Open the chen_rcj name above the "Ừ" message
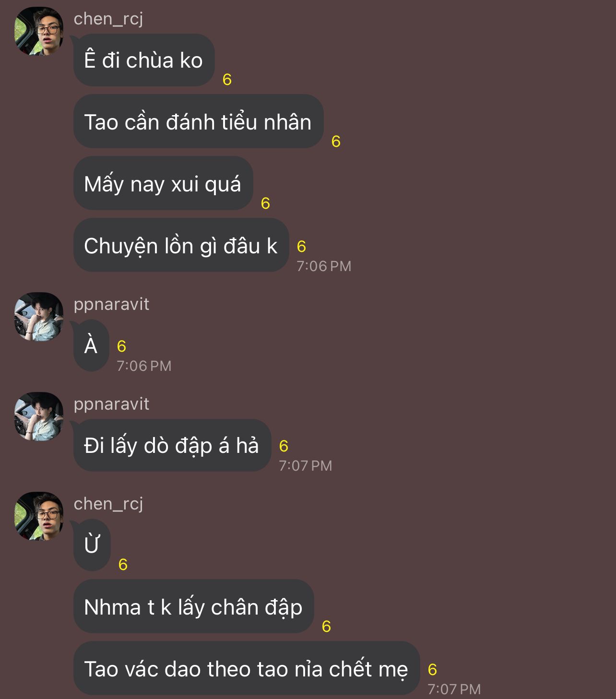 click(108, 504)
